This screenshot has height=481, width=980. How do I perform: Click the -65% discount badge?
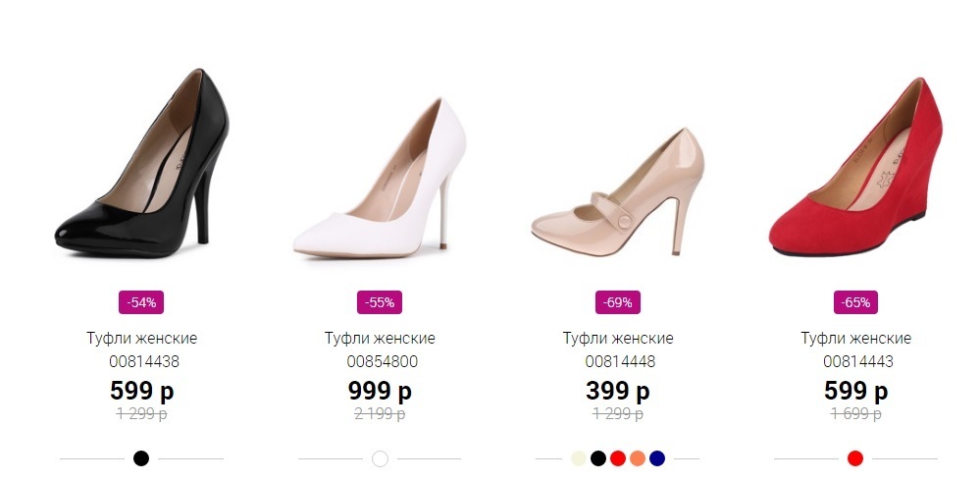(855, 302)
